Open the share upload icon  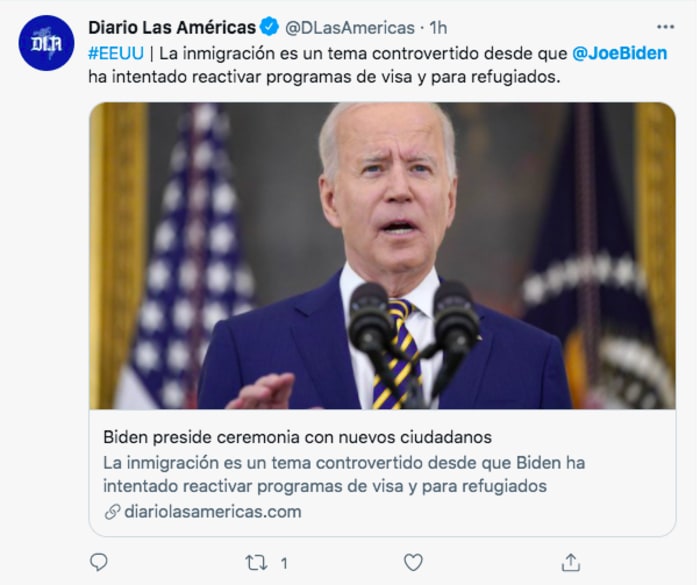[571, 562]
